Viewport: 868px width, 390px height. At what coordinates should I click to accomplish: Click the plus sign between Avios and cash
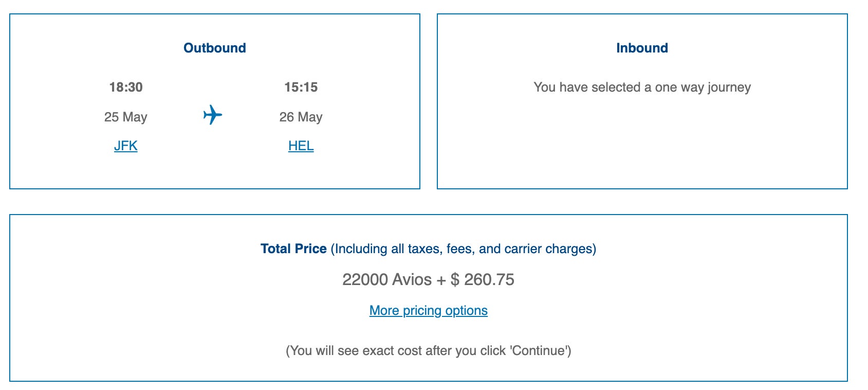pos(441,280)
